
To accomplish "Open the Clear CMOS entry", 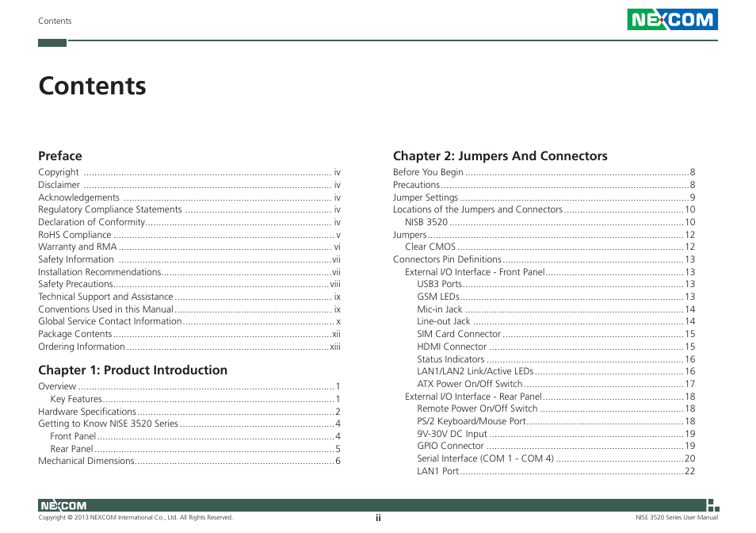I will coord(550,247).
